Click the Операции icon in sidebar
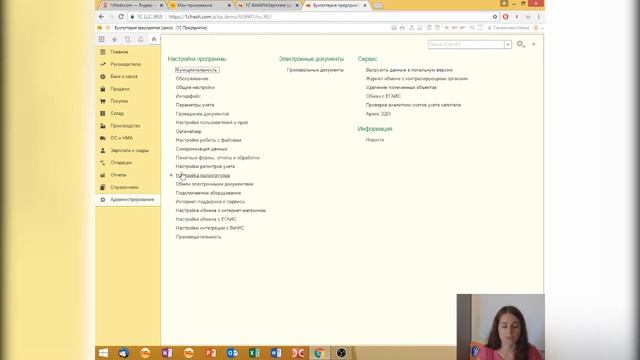640x360 pixels. pyautogui.click(x=103, y=162)
